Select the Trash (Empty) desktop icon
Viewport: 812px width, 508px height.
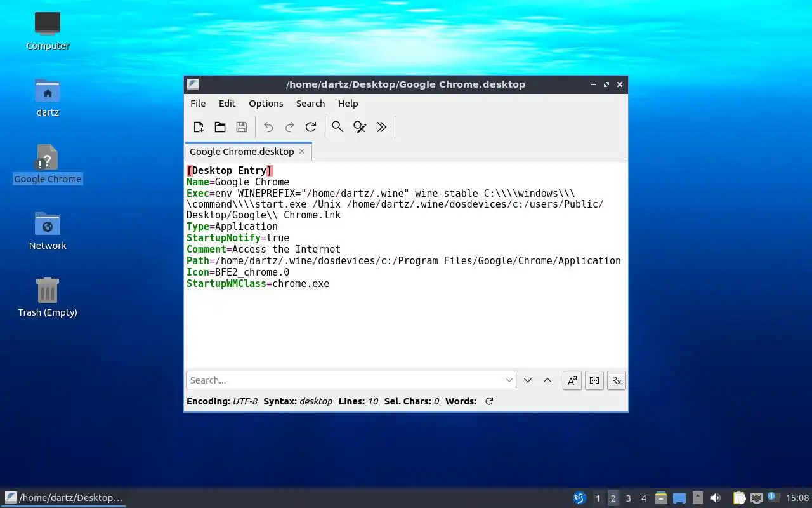[48, 297]
